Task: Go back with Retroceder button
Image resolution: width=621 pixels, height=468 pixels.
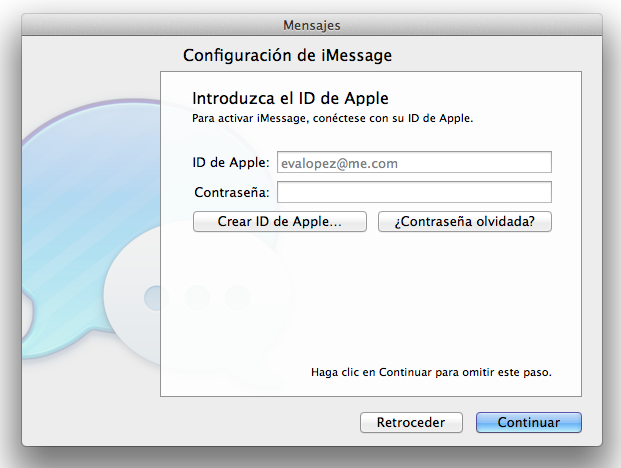Action: (x=411, y=422)
